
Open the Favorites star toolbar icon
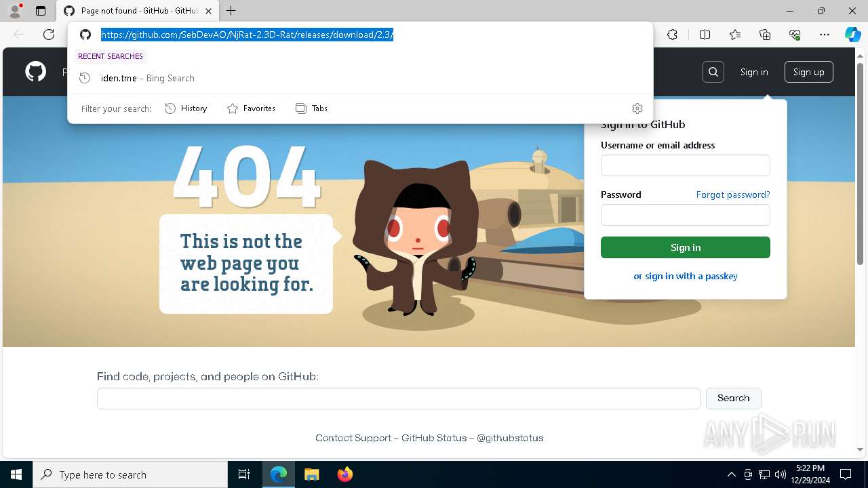(x=735, y=35)
